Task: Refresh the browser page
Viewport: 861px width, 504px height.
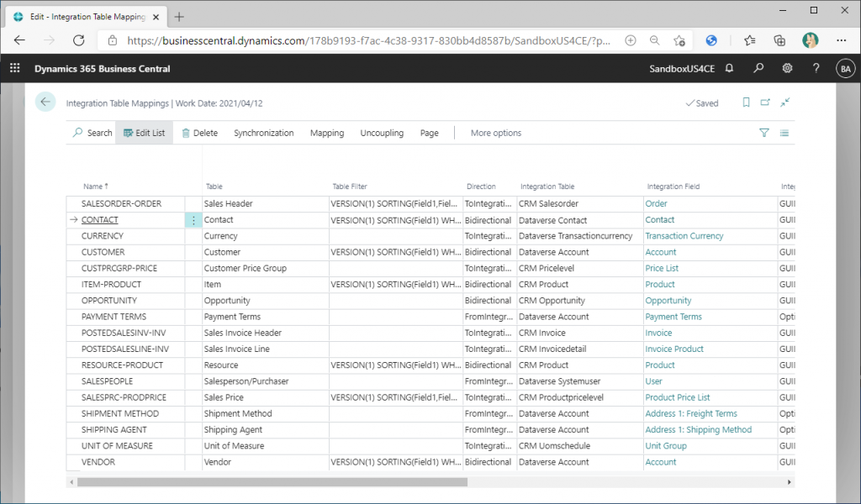Action: 79,40
